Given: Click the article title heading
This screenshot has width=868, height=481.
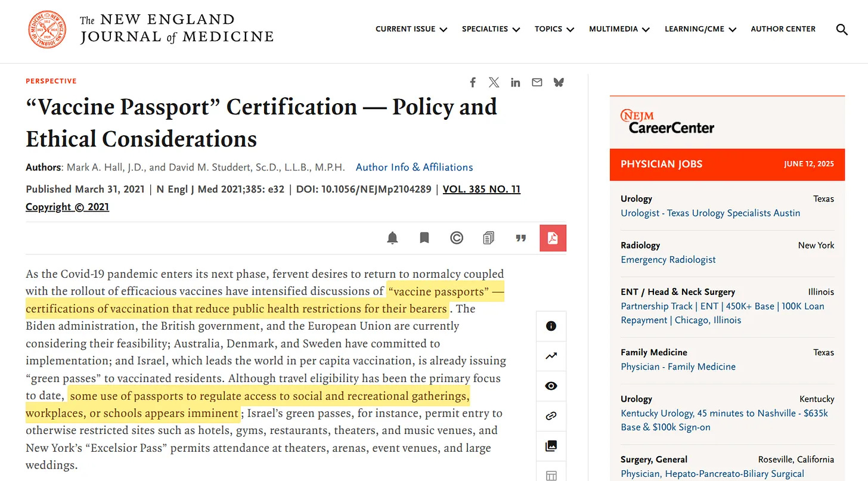Looking at the screenshot, I should [x=261, y=123].
